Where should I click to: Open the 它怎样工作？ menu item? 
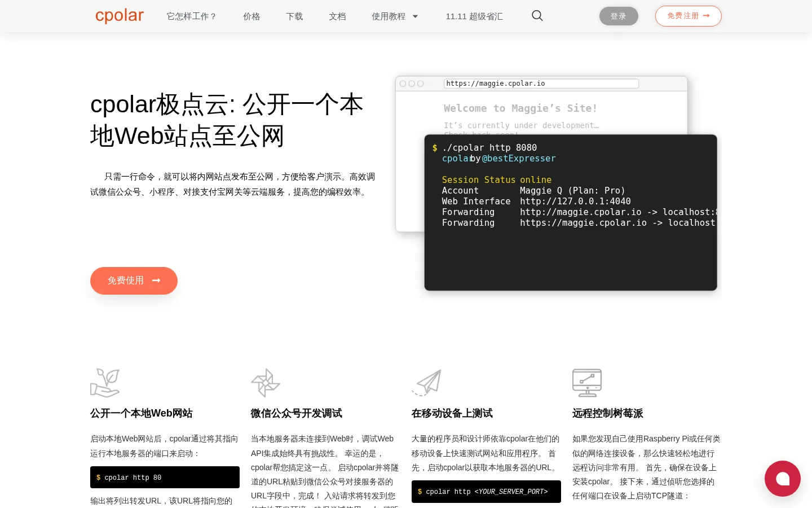pos(192,16)
